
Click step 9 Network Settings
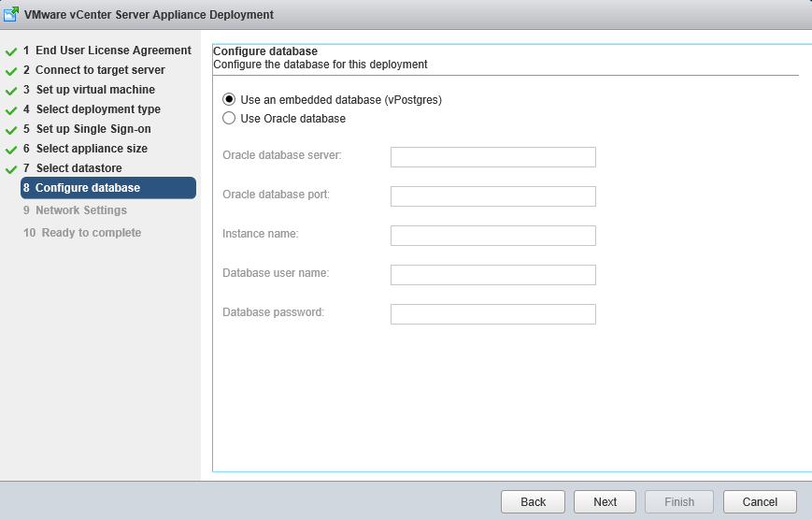click(75, 210)
